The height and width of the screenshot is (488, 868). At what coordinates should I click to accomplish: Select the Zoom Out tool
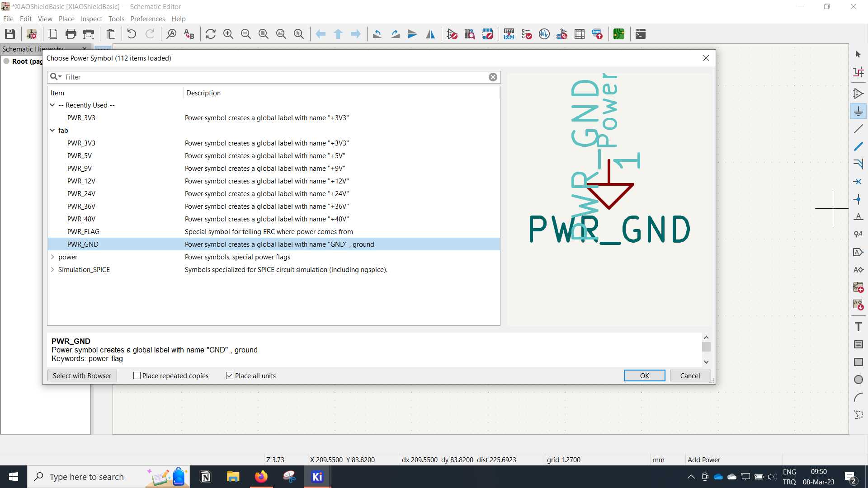[246, 34]
